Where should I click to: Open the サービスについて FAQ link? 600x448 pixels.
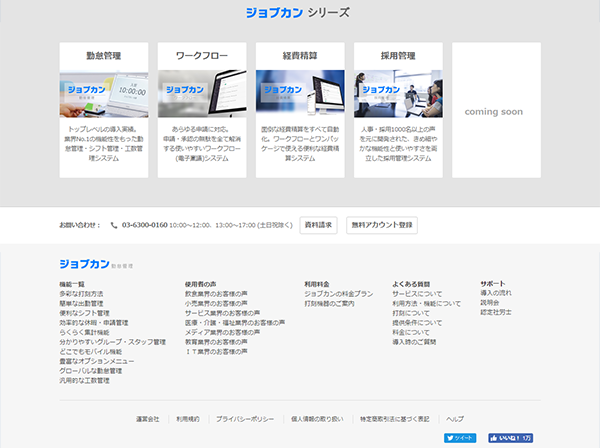click(x=417, y=294)
